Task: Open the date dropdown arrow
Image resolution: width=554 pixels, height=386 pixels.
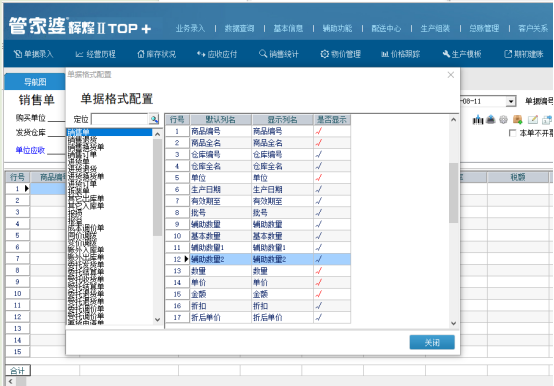Action: 511,102
